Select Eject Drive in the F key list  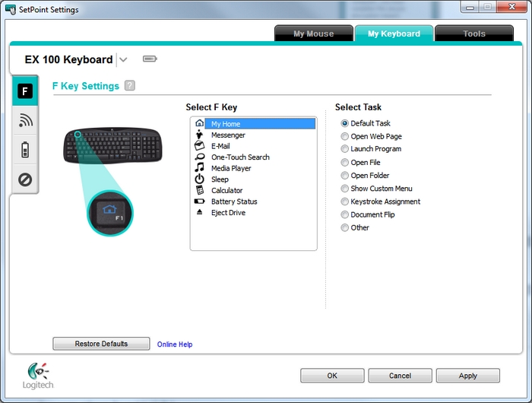click(228, 213)
